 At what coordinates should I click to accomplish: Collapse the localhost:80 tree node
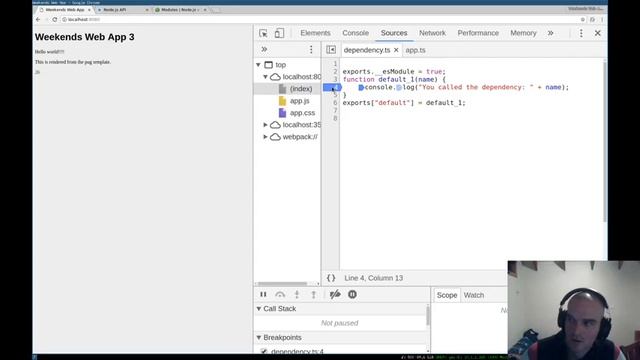tap(265, 77)
